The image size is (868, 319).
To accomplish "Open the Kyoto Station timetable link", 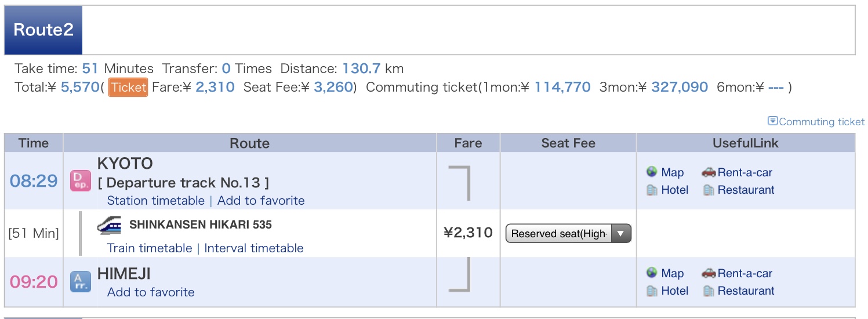I will pos(156,201).
